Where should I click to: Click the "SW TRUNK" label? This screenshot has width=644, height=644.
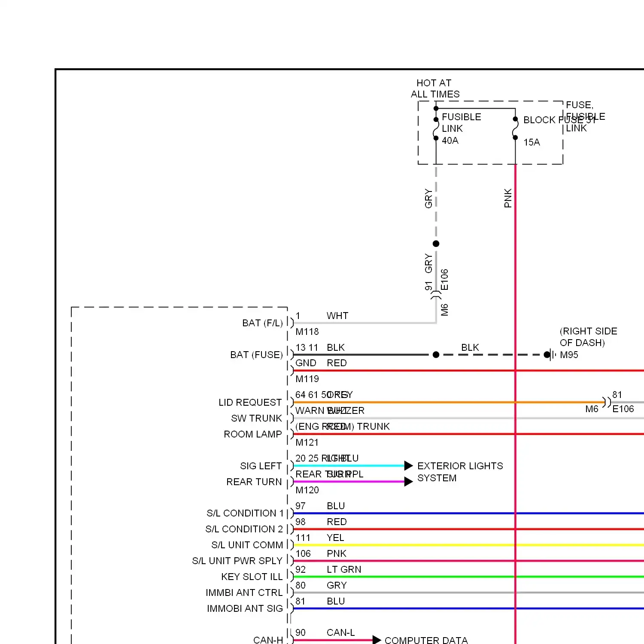point(256,418)
